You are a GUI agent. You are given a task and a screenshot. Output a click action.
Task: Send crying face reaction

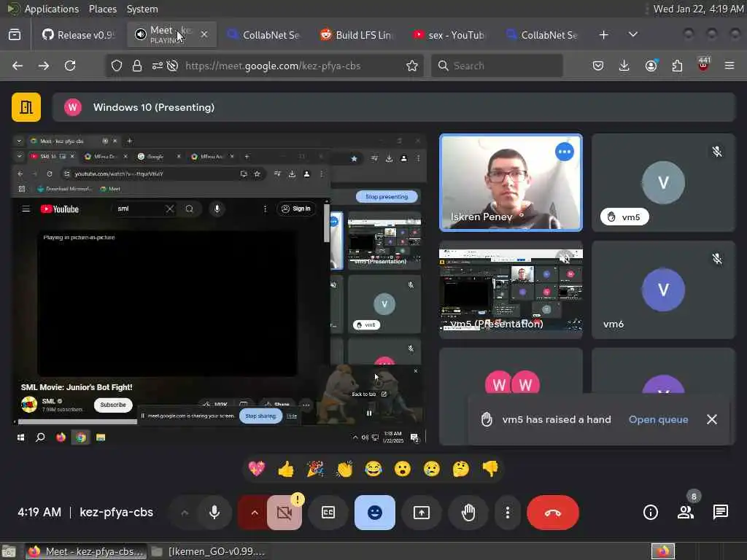coord(432,469)
